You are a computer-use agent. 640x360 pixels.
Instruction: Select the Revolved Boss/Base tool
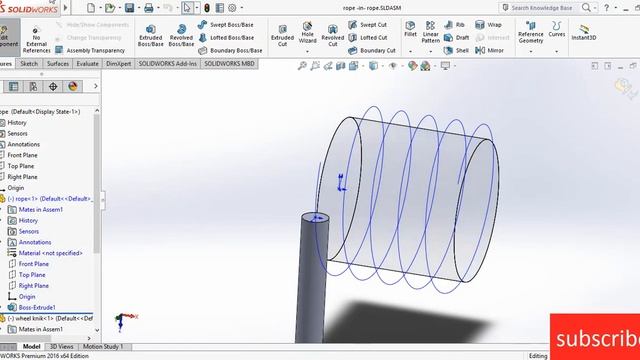181,35
